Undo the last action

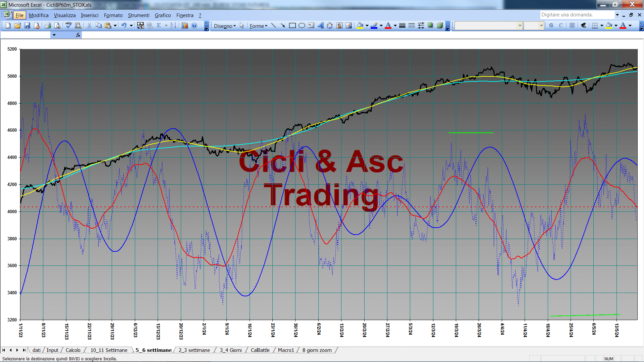[124, 25]
